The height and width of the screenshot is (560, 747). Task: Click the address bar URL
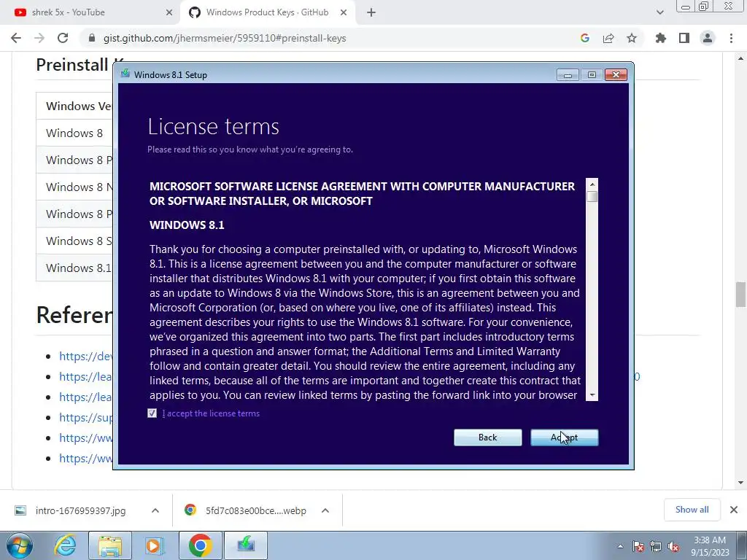pos(225,38)
